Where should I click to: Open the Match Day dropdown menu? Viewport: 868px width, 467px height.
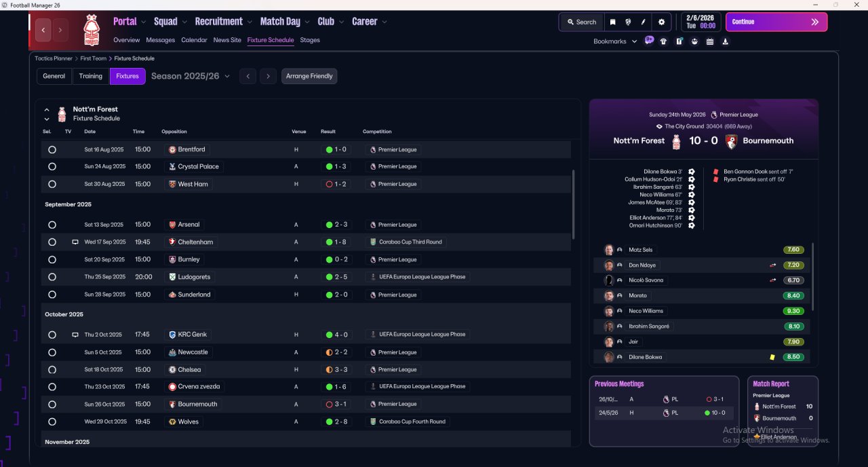tap(285, 22)
